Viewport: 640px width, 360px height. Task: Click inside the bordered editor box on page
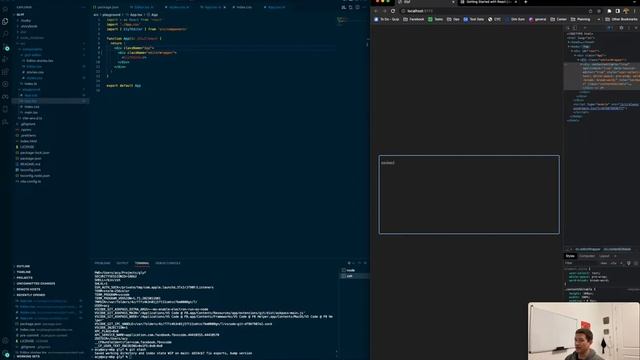coord(469,194)
